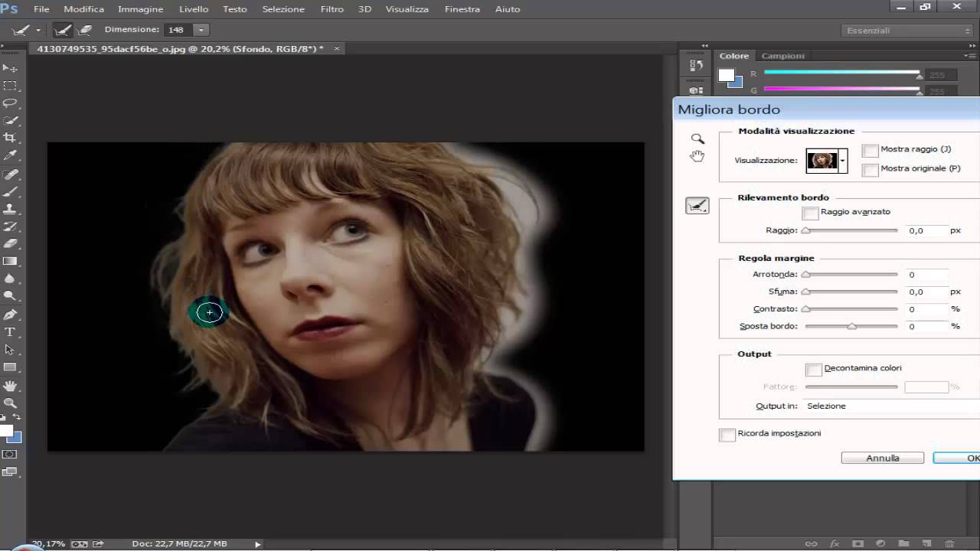Switch to the Campioni tab
Viewport: 980px width, 551px height.
(x=782, y=56)
